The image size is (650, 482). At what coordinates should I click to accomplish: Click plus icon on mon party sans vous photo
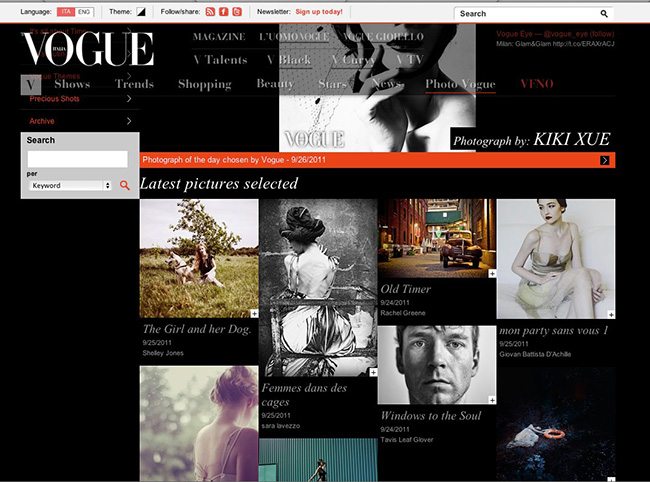[611, 315]
